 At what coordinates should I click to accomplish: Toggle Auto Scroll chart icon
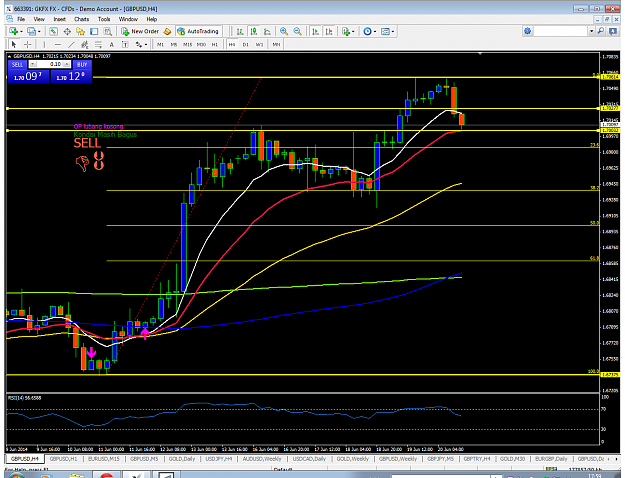coord(315,31)
